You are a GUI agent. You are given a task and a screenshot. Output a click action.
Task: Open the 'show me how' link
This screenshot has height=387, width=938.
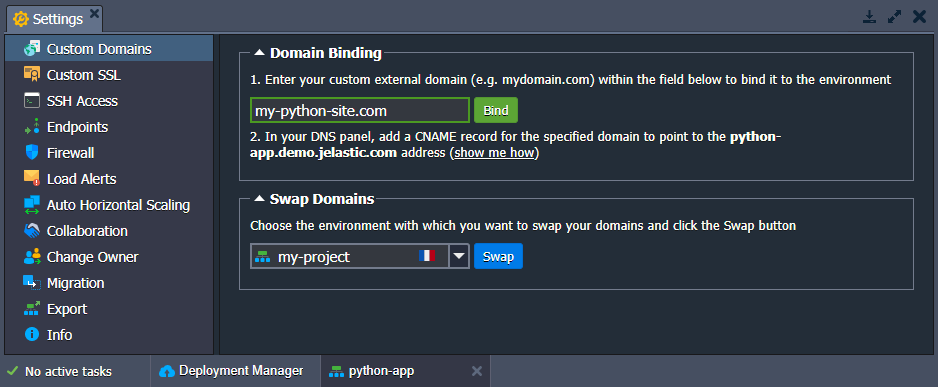pos(494,153)
